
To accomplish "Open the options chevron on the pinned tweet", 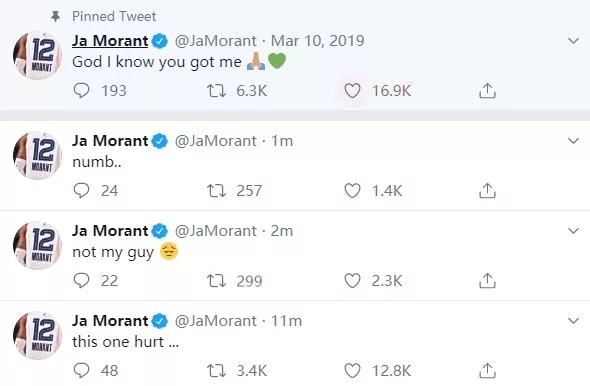I will [573, 41].
